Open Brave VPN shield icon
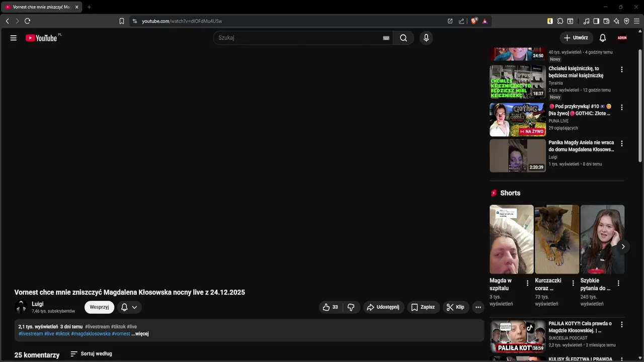 click(x=626, y=21)
